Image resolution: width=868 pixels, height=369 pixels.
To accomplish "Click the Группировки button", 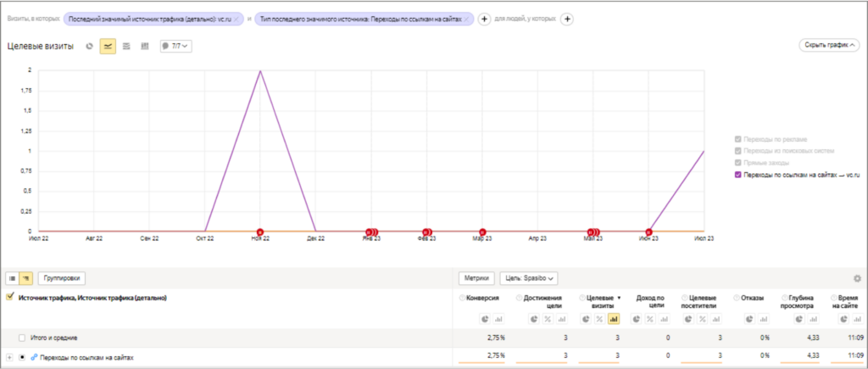I will coord(62,278).
